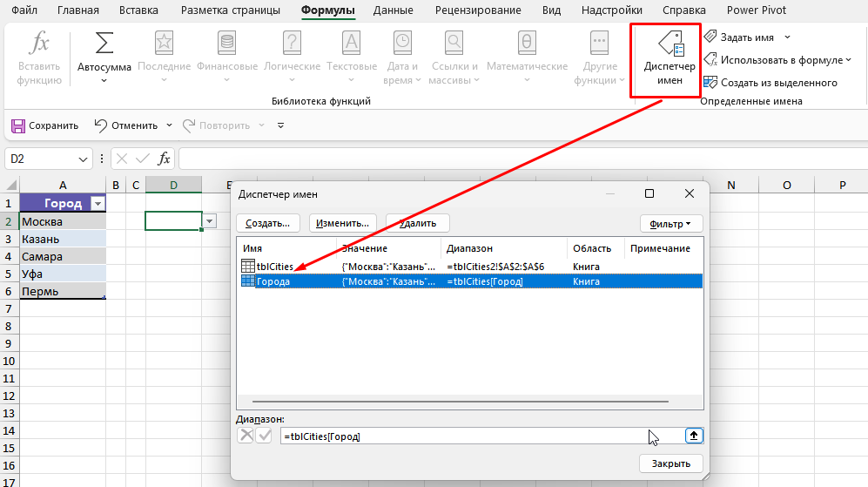Switch to the Data (Данные) ribbon tab
Viewport: 868px width, 487px height.
393,10
